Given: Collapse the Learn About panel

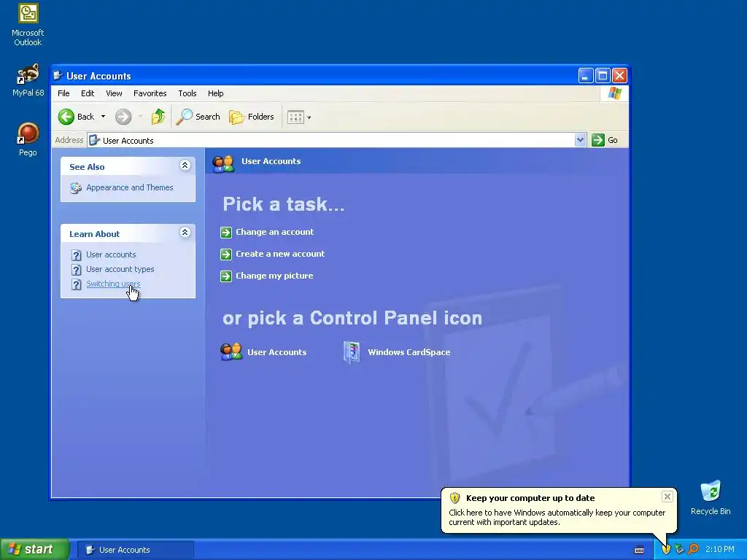Looking at the screenshot, I should 185,233.
